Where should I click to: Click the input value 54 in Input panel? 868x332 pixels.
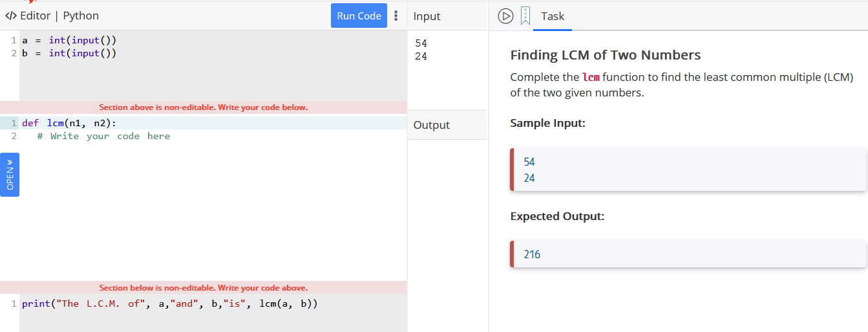point(421,43)
